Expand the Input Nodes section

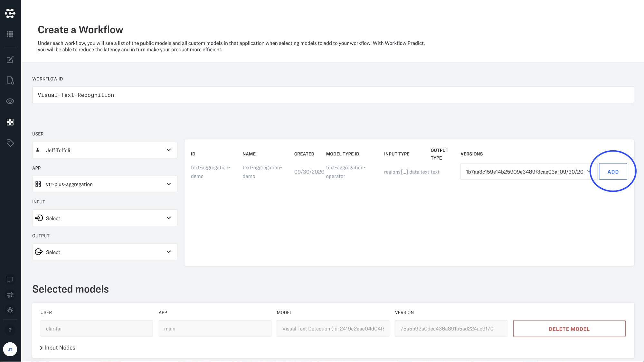pyautogui.click(x=57, y=348)
